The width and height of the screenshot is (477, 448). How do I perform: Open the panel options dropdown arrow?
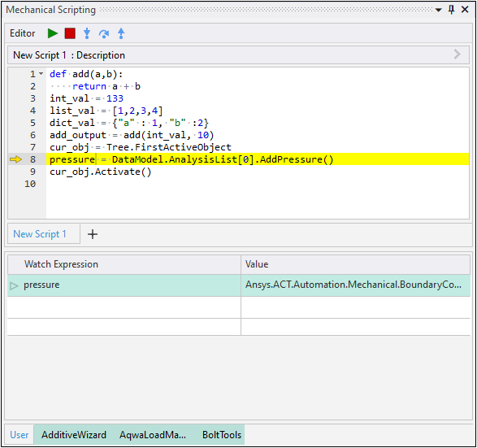click(x=438, y=10)
